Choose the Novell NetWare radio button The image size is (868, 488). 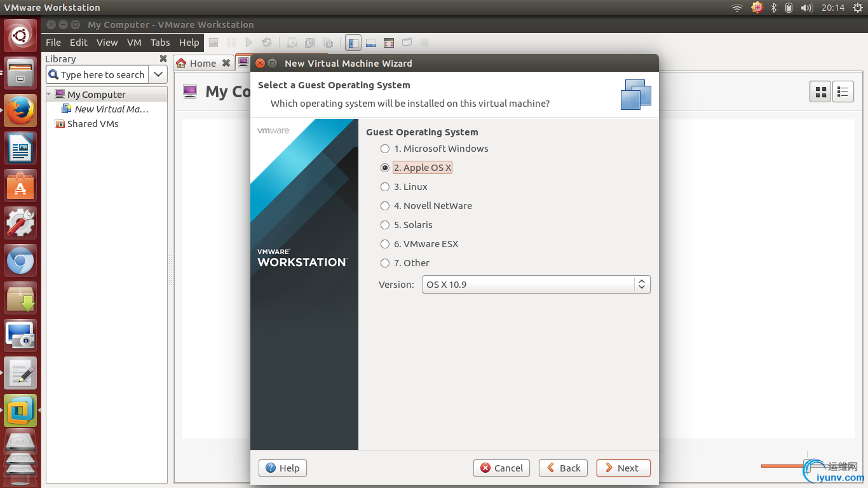[x=426, y=206]
